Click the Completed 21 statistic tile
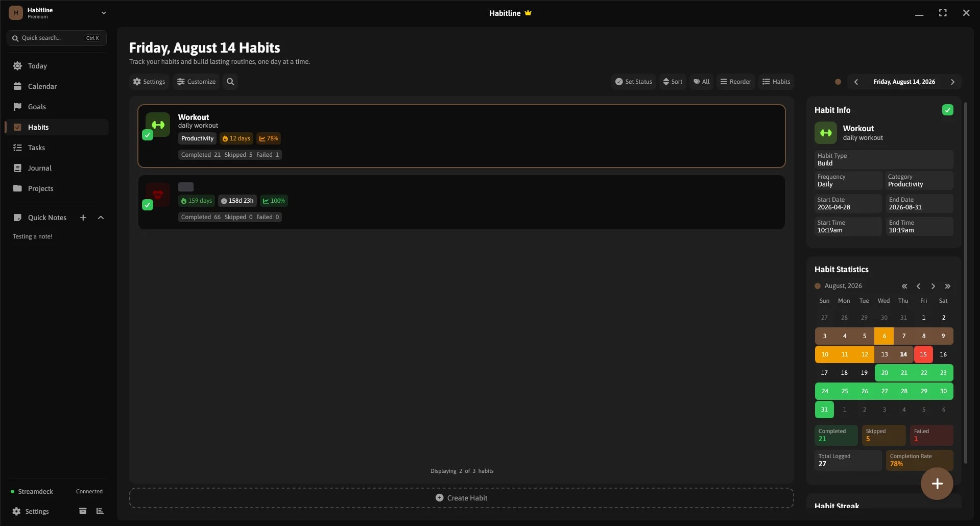Image resolution: width=980 pixels, height=526 pixels. tap(836, 435)
